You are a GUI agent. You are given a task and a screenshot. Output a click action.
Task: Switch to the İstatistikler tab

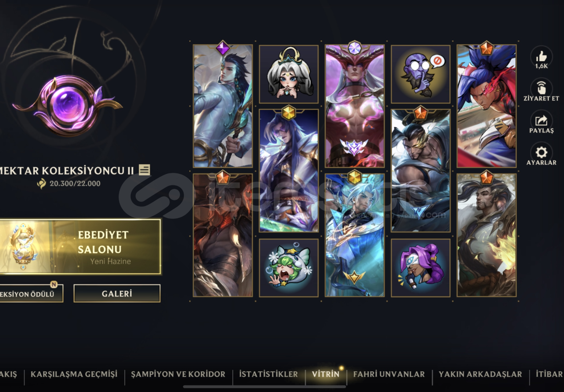[x=268, y=374]
